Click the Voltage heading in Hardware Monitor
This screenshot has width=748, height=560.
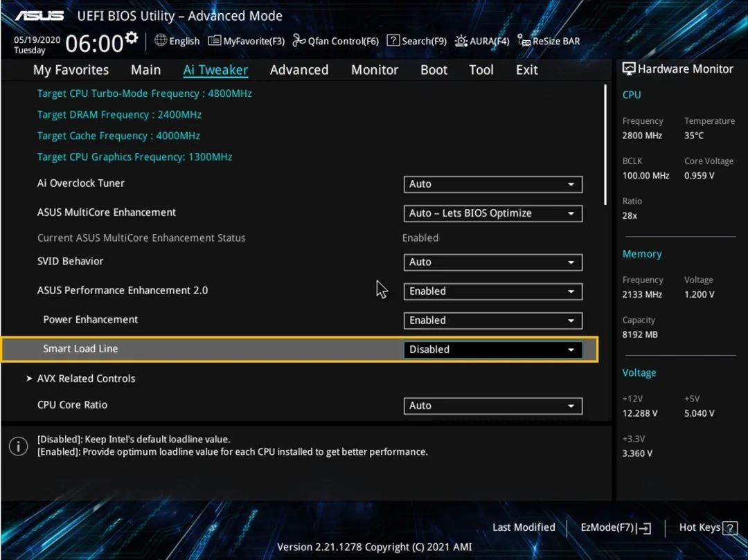coord(639,372)
